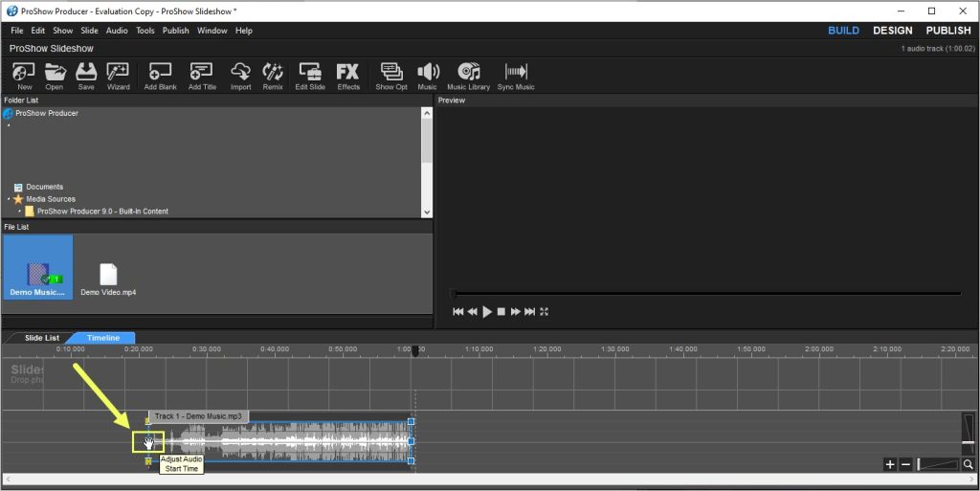Expand the Media Sources node
980x491 pixels.
(x=8, y=199)
